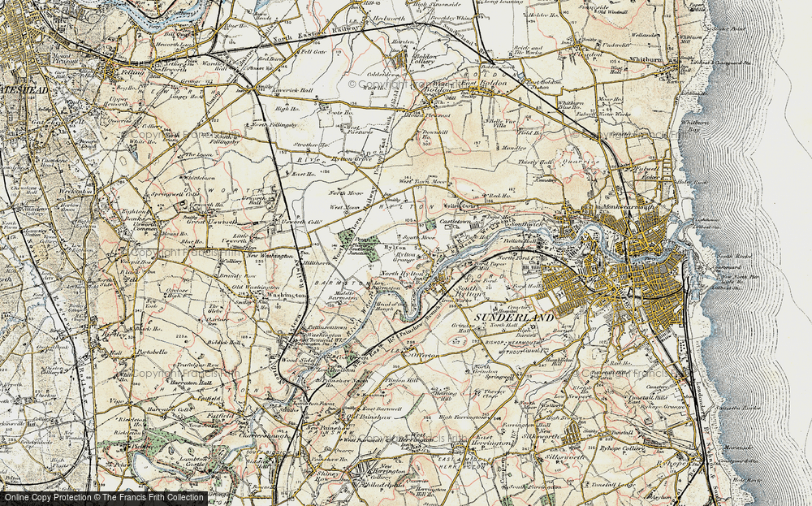Select the South Hylton label
This screenshot has height=506, width=812.
coord(469,291)
